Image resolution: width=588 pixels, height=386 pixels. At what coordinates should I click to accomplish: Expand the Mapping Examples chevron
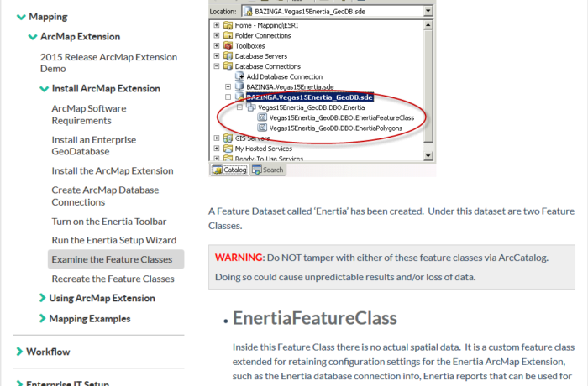[x=42, y=319]
